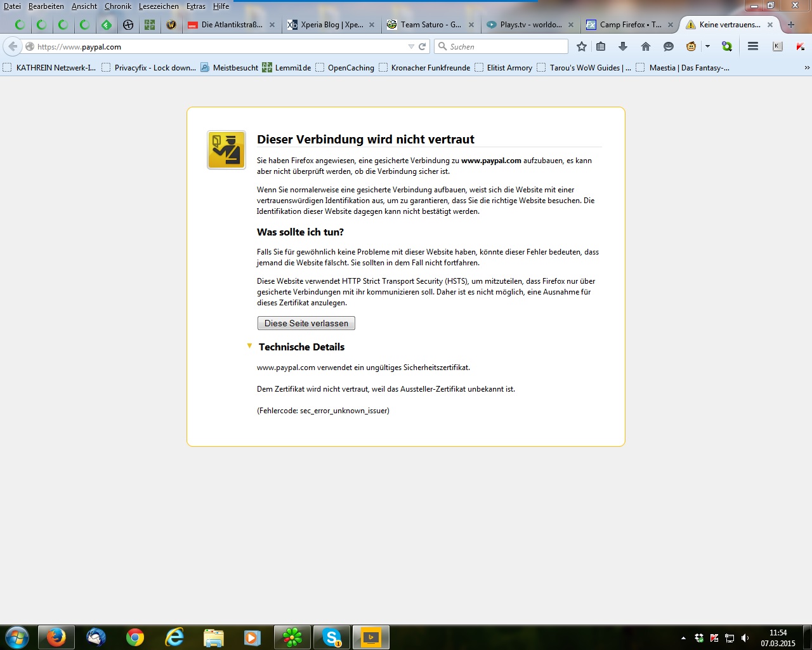Open the hamburger application menu
This screenshot has height=650, width=812.
click(753, 46)
